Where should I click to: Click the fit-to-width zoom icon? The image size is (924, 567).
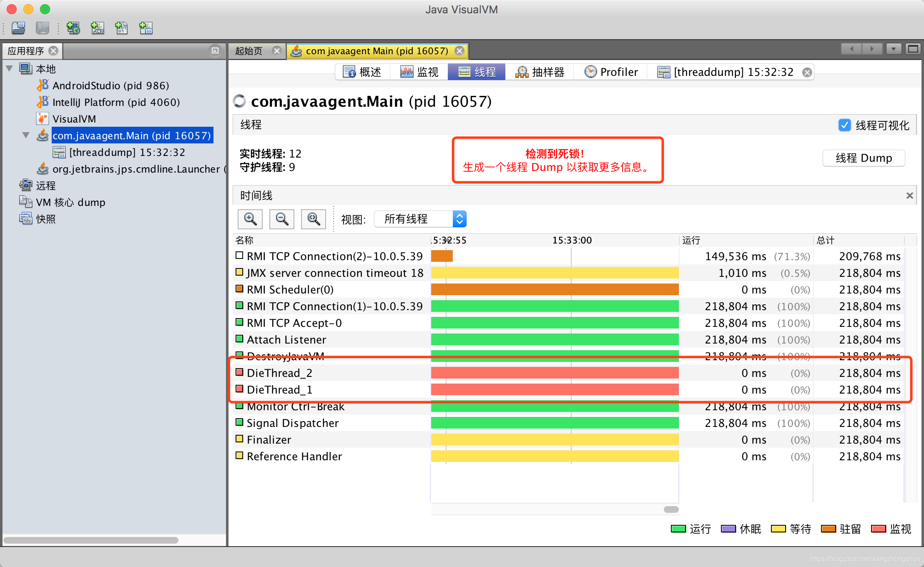click(314, 219)
